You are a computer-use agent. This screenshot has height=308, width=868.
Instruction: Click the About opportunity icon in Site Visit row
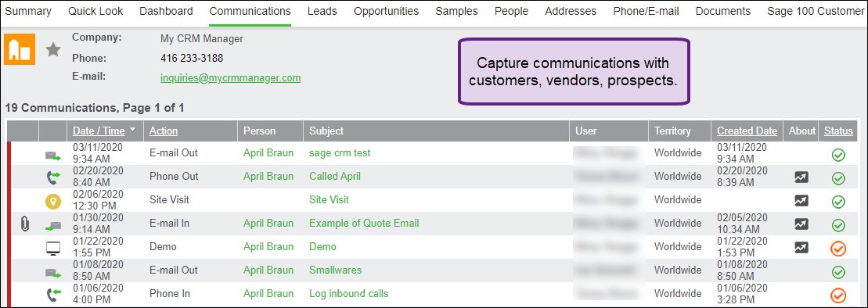(x=801, y=200)
